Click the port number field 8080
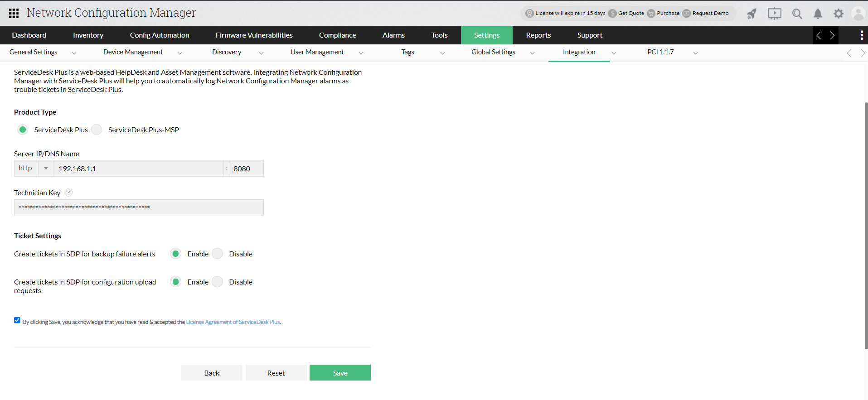This screenshot has width=868, height=400. (x=246, y=169)
